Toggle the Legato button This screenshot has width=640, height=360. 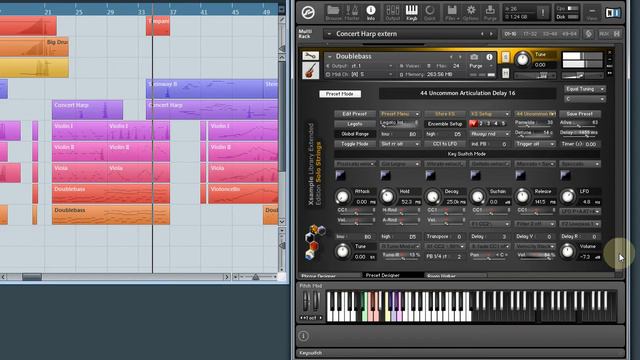(x=355, y=124)
